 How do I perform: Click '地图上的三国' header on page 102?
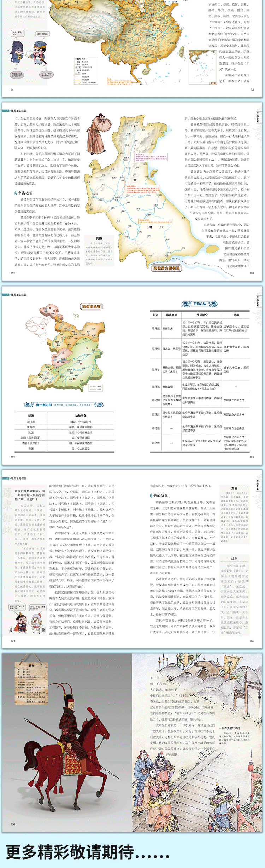pos(19,111)
